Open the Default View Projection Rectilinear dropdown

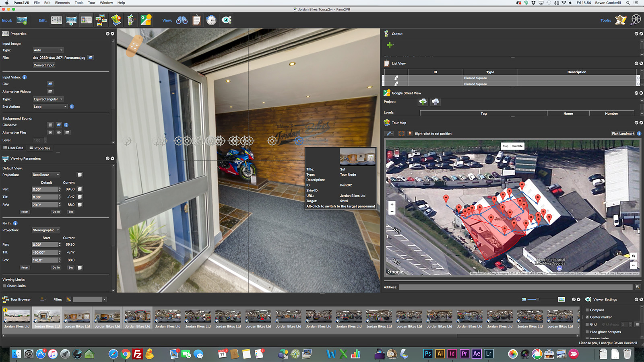point(46,175)
